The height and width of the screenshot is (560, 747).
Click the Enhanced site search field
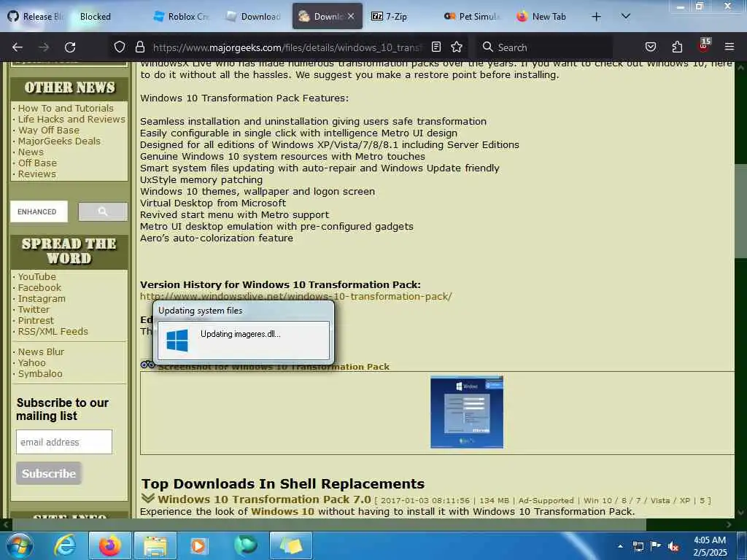tap(39, 211)
